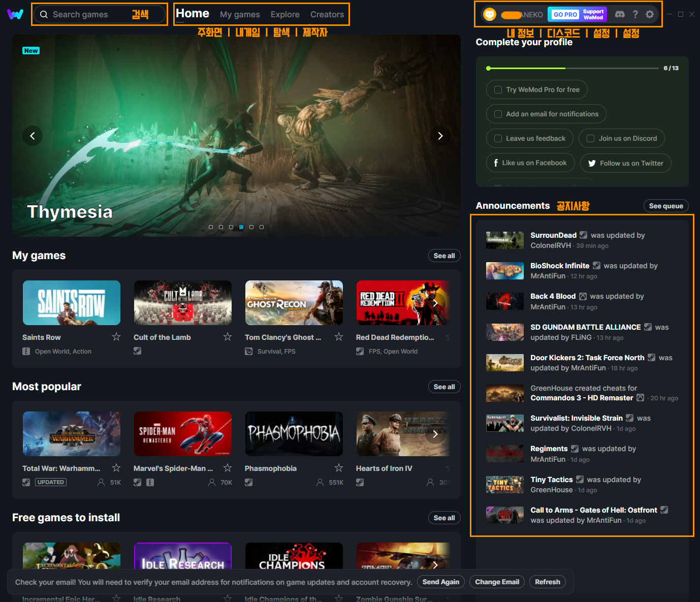Click Steam icon next to Tiny Tactics
Image resolution: width=700 pixels, height=602 pixels.
580,480
